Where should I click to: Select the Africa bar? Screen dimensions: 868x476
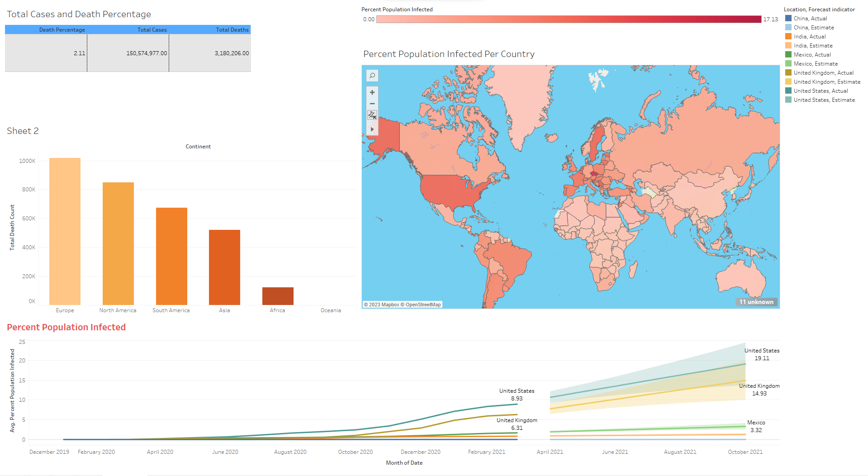pos(278,296)
